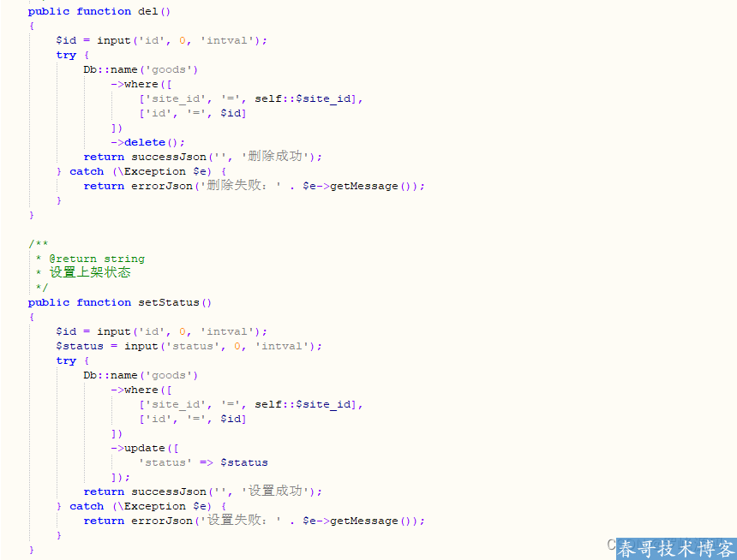Click the '*/' doc comment closing line

(x=42, y=287)
